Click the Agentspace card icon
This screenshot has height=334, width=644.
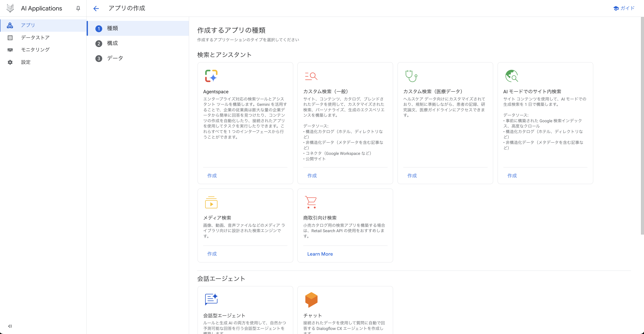tap(211, 76)
